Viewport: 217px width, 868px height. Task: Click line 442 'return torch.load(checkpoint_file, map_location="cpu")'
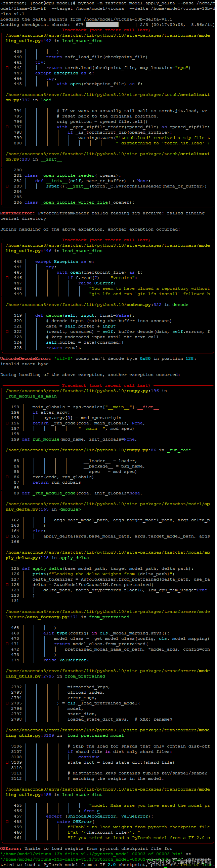118,68
